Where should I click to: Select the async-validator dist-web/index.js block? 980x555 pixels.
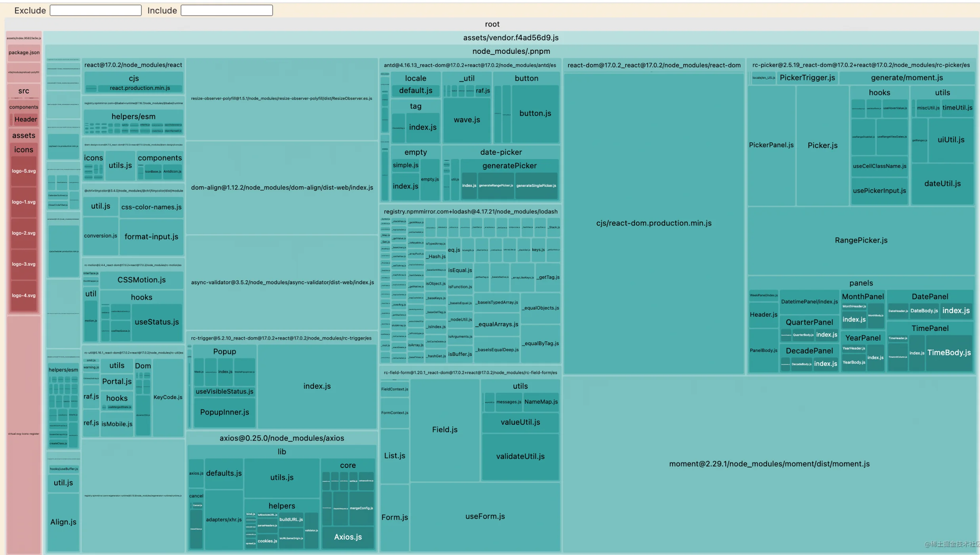coord(282,283)
